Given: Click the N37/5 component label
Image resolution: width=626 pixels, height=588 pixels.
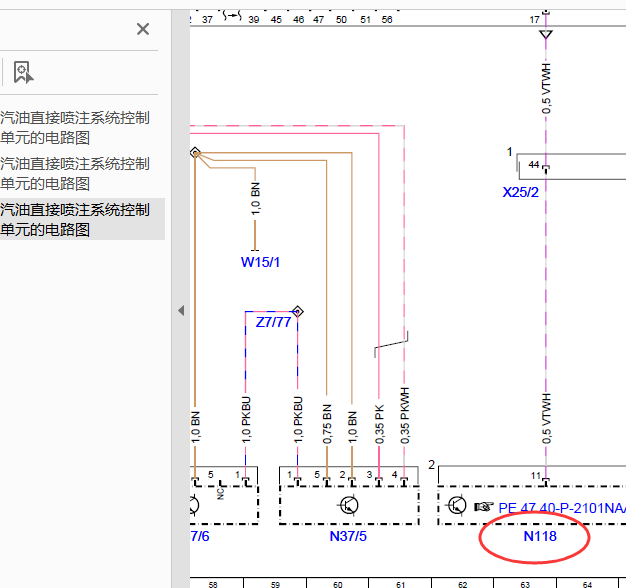Looking at the screenshot, I should pos(348,536).
